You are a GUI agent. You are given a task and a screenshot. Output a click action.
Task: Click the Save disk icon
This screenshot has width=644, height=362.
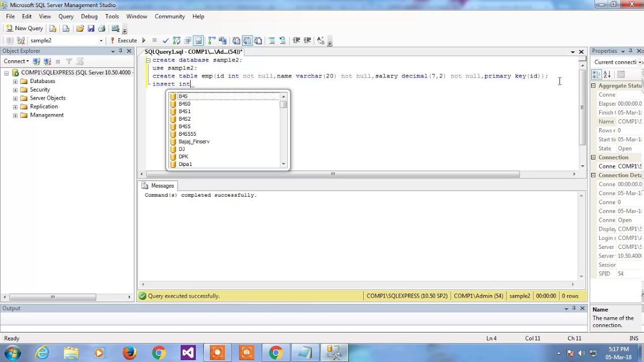coord(91,28)
